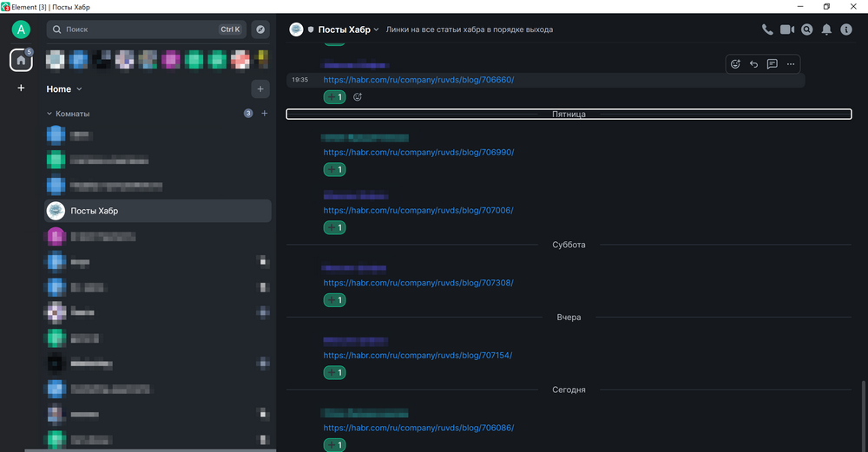Open habr link blog/706990
This screenshot has height=452, width=868.
point(418,152)
